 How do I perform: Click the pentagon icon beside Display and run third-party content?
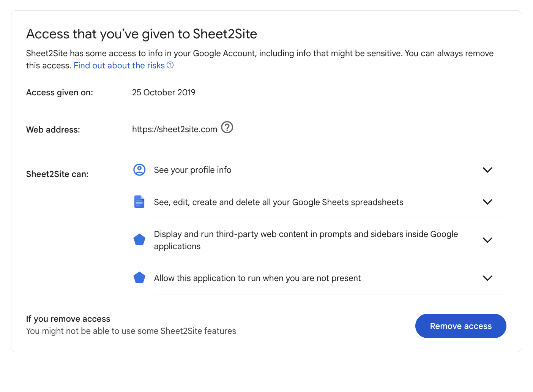coord(139,240)
